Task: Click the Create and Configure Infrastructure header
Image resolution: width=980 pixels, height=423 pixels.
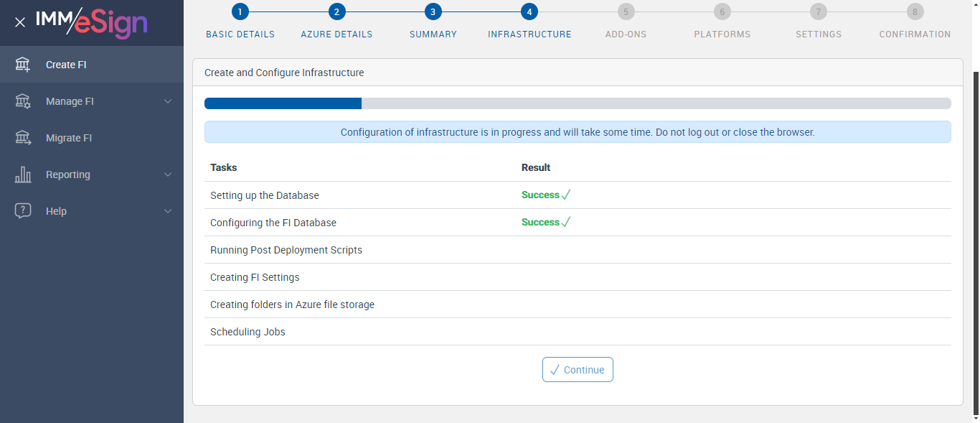Action: tap(284, 73)
